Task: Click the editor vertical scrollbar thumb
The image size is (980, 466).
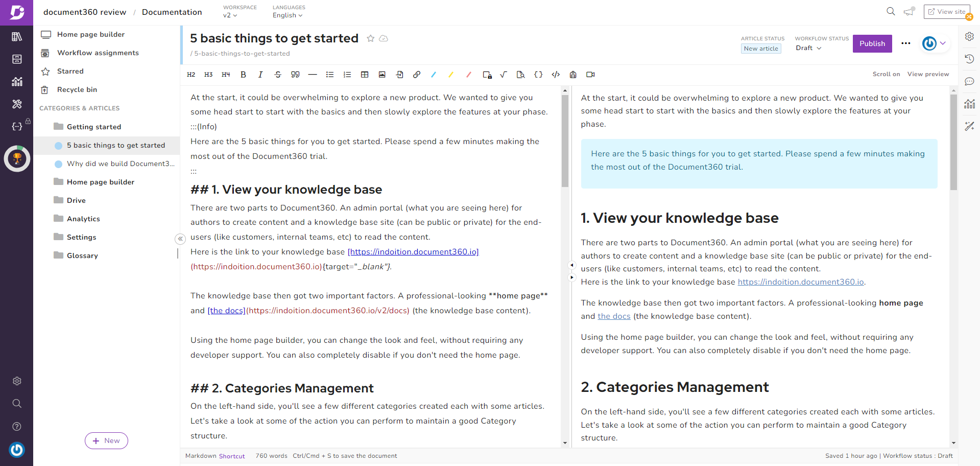Action: tap(565, 141)
